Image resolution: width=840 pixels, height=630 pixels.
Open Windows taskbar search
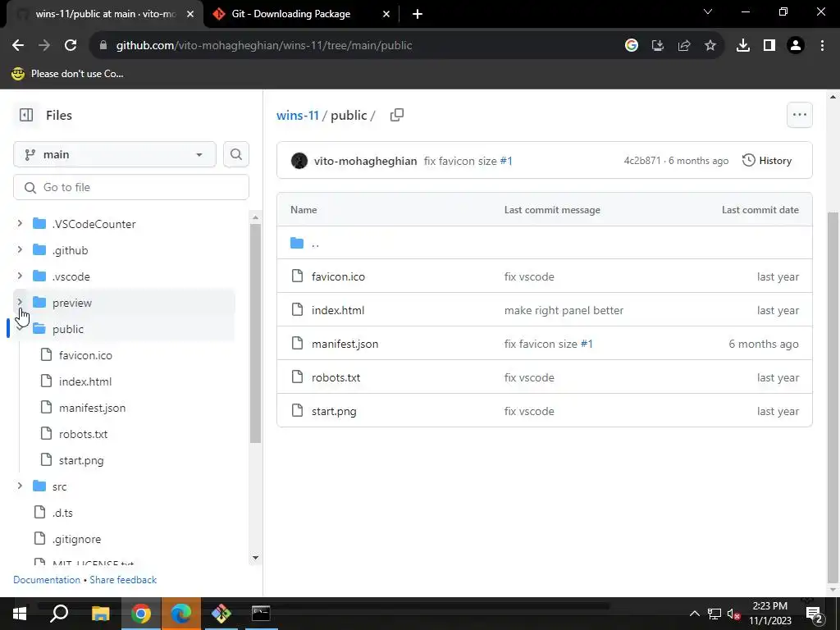(59, 614)
